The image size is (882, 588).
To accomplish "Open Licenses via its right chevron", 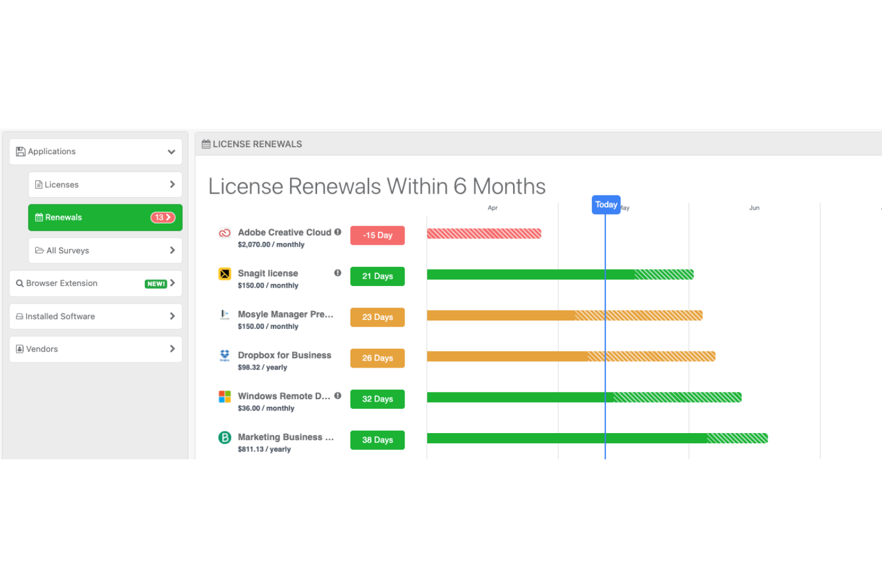I will 172,185.
